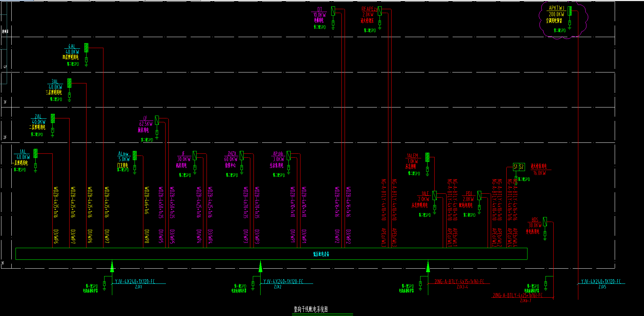This screenshot has height=316, width=644.
Task: Click the ZJX5 feeder tag
Action: pos(602,287)
